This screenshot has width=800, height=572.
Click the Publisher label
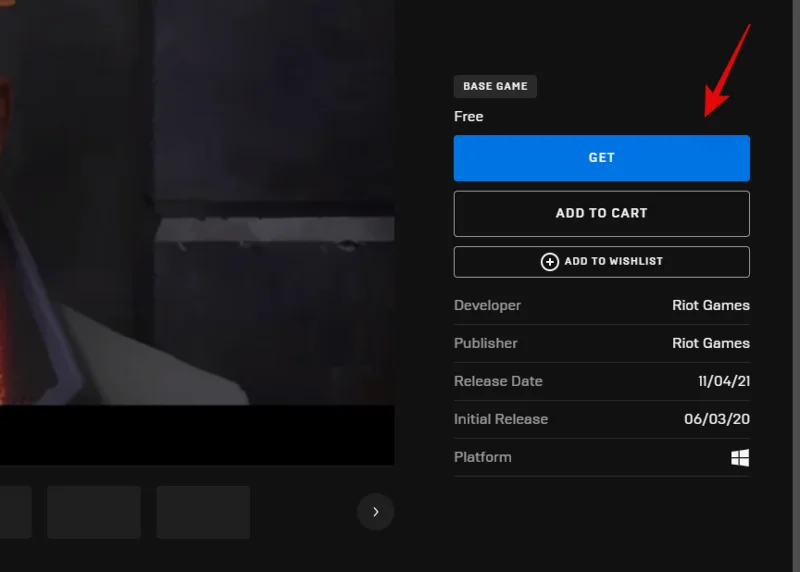[x=485, y=343]
